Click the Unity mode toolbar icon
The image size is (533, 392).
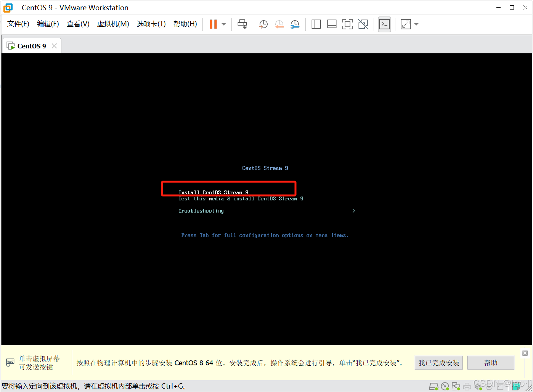pyautogui.click(x=363, y=24)
